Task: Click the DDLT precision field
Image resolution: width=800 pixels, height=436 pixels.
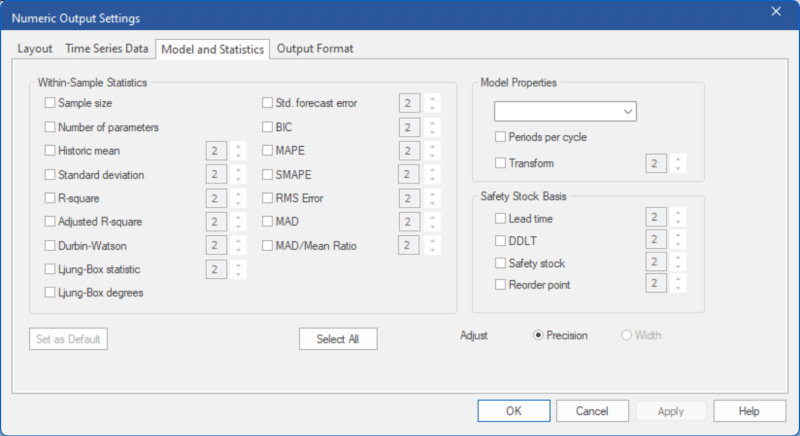Action: [x=656, y=240]
